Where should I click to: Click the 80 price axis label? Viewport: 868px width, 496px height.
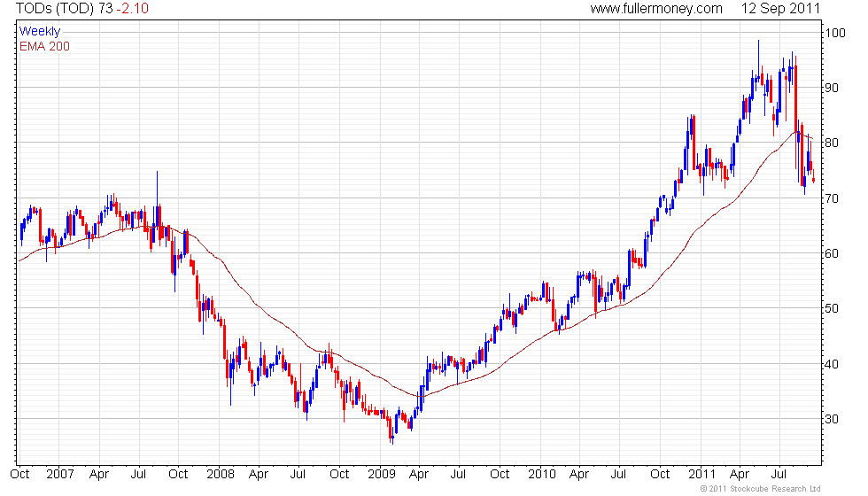[x=832, y=143]
